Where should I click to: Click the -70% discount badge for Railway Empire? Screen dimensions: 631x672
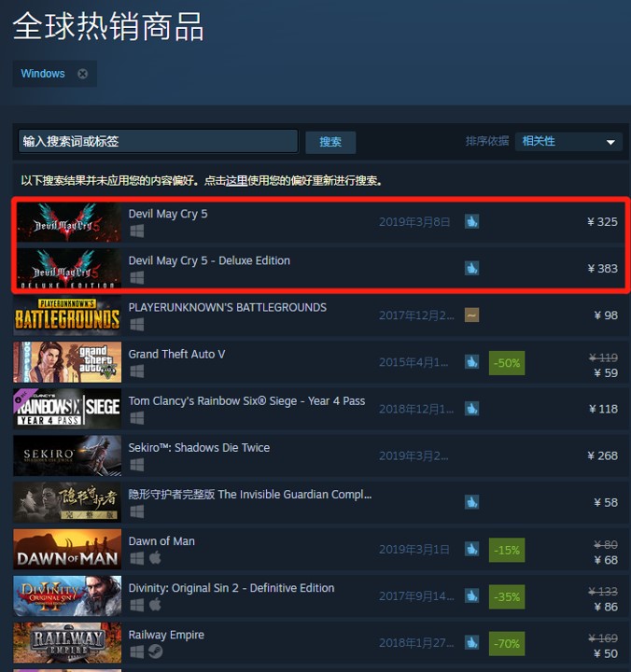point(507,643)
